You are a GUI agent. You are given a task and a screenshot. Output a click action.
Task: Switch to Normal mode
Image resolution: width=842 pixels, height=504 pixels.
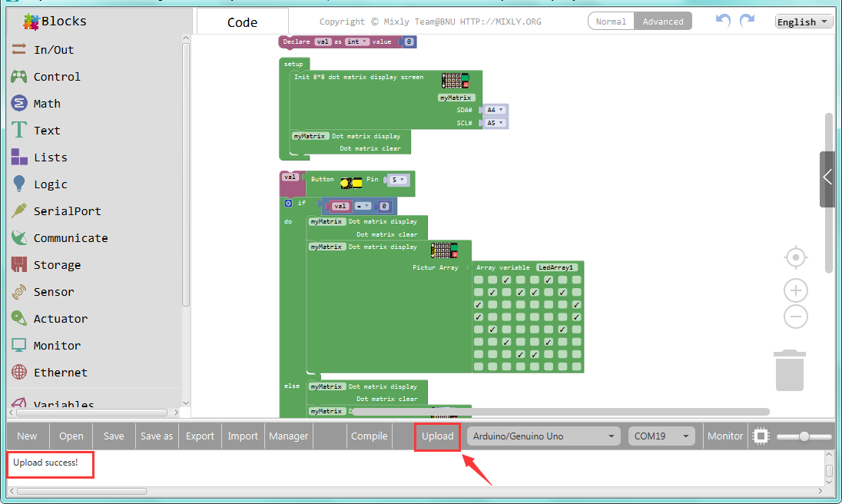click(x=611, y=22)
